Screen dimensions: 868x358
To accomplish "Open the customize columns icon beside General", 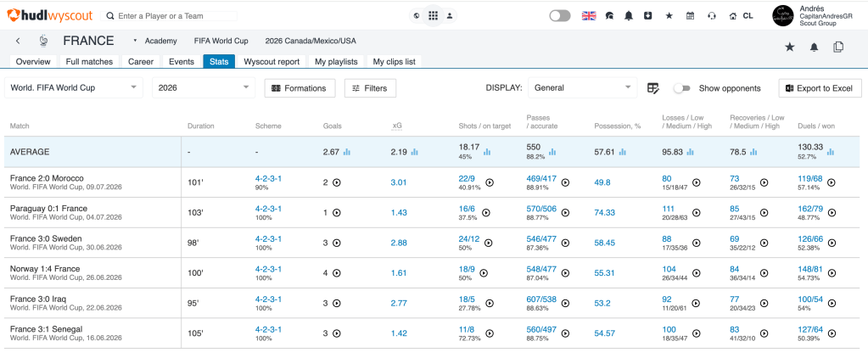I will [653, 88].
